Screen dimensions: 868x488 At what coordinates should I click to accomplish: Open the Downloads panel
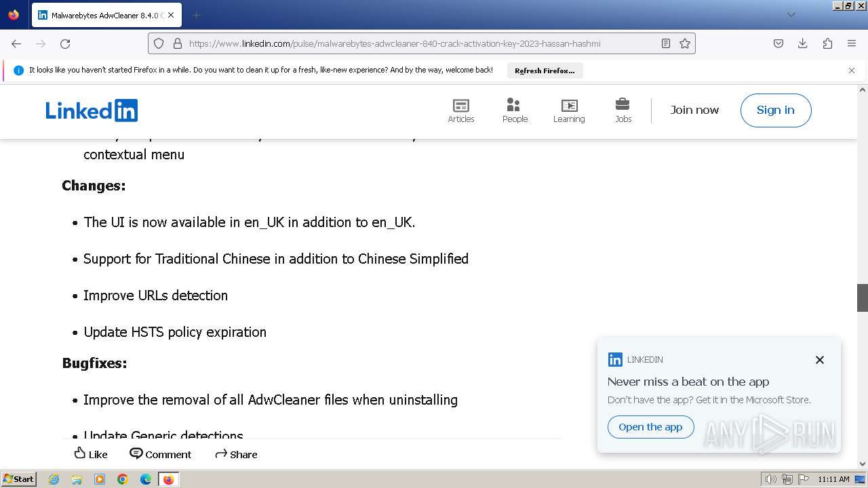pos(803,43)
